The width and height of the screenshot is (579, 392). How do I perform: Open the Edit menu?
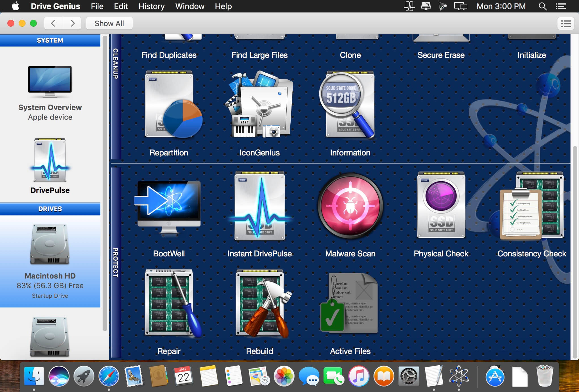click(x=121, y=6)
